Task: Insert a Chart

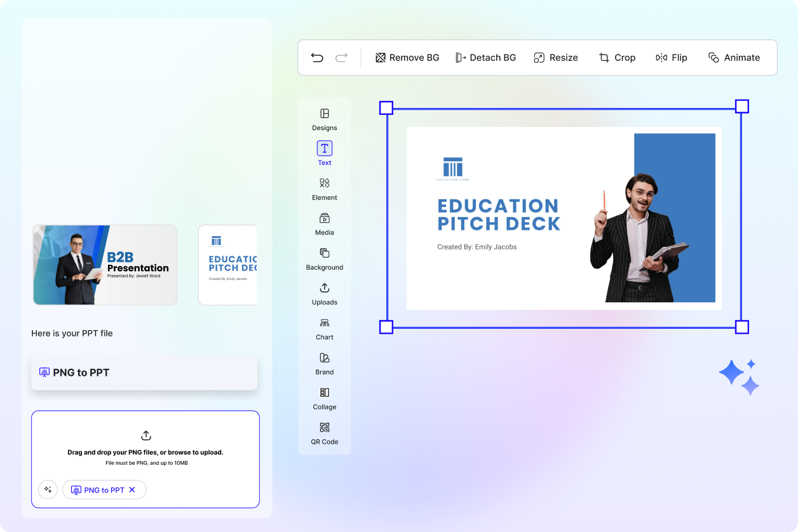Action: click(x=324, y=329)
